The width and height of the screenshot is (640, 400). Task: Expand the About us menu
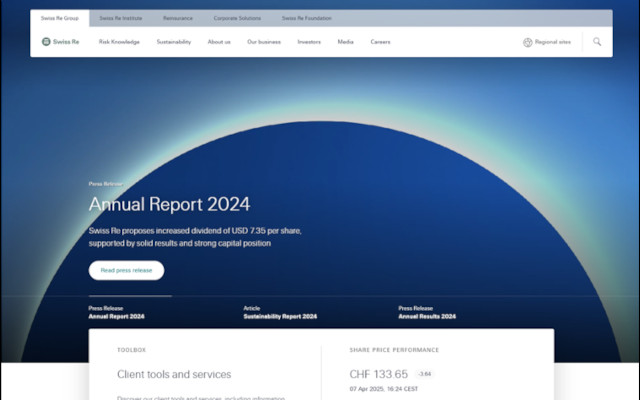click(219, 42)
